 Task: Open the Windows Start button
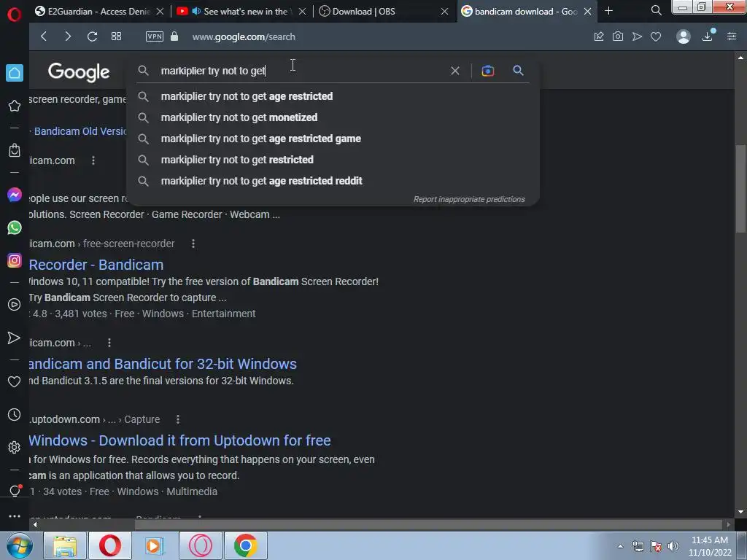click(20, 545)
